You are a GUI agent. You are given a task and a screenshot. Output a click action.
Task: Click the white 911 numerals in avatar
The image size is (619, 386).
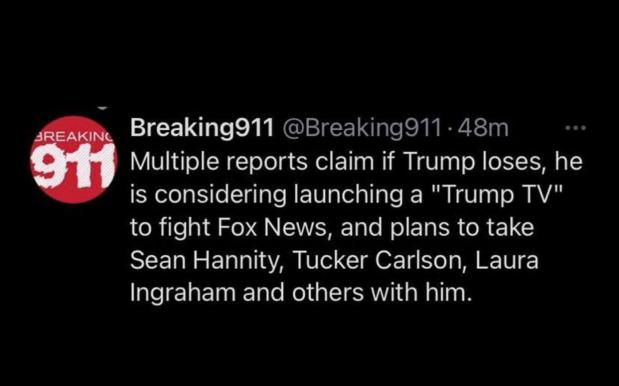pos(74,165)
